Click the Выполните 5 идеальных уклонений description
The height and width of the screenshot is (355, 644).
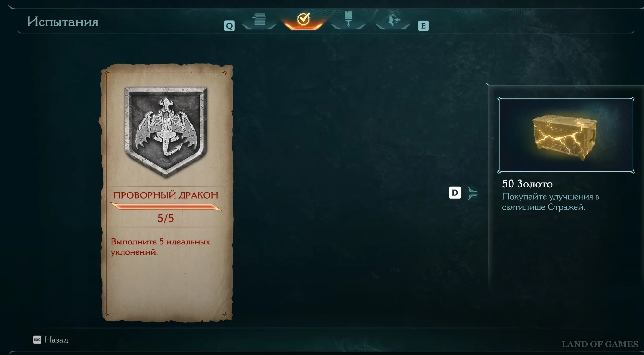click(x=160, y=247)
